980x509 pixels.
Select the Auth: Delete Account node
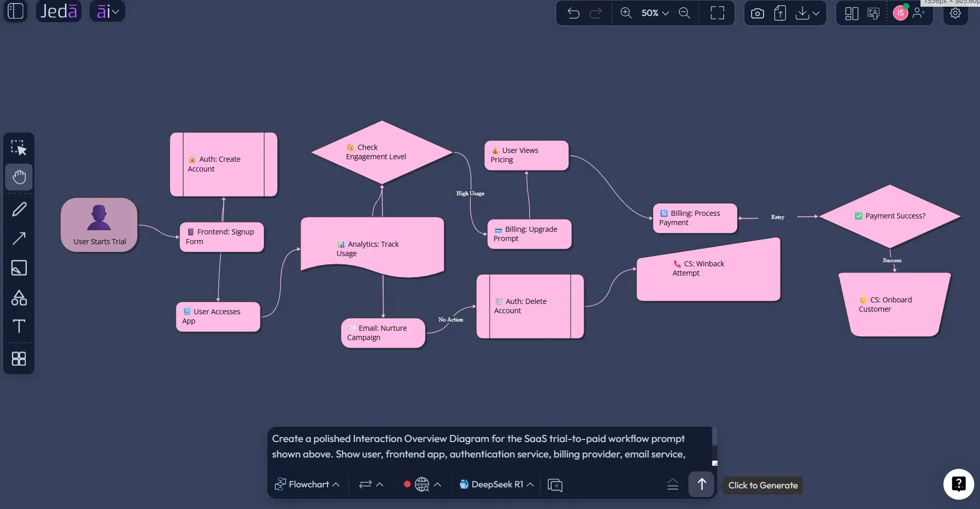(x=530, y=306)
